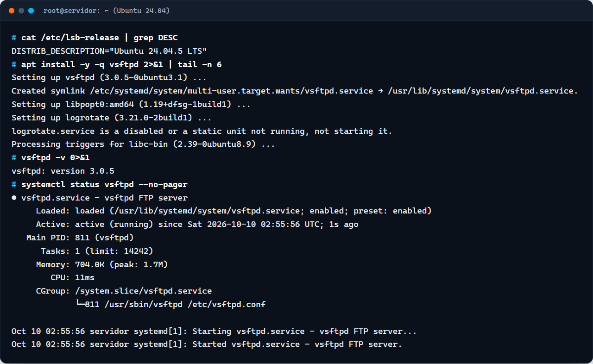Click 'vsftpd.service - vsftpd FTP server' header line

[x=104, y=198]
